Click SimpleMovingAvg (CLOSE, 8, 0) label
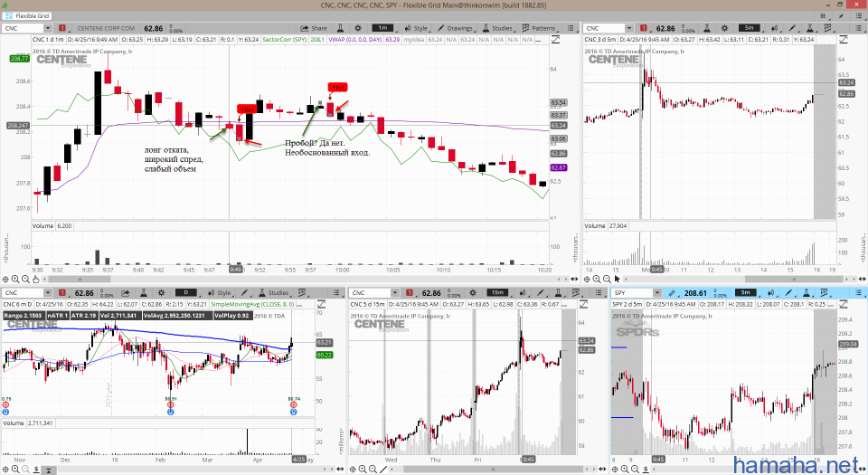868x475 pixels. pyautogui.click(x=253, y=304)
